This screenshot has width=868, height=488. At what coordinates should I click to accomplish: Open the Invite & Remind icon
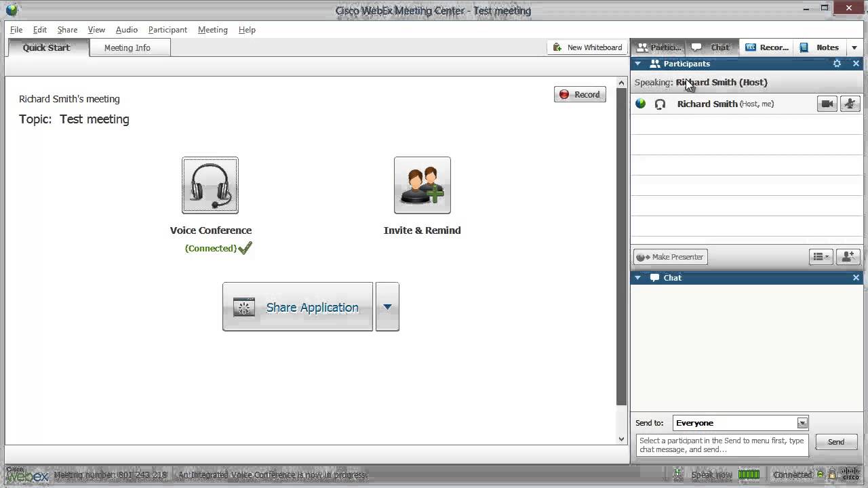pos(422,185)
